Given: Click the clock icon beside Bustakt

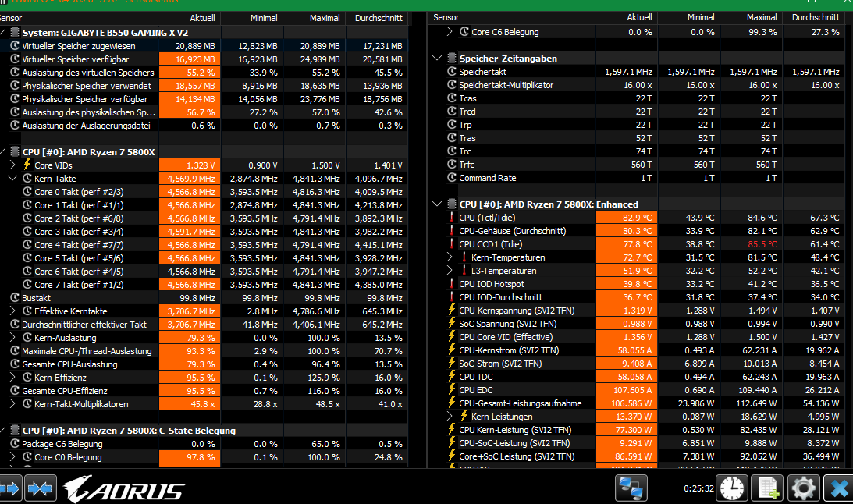Looking at the screenshot, I should (x=16, y=297).
